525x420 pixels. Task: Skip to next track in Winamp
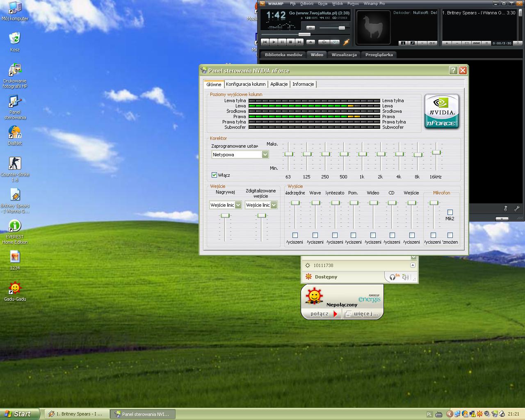pyautogui.click(x=299, y=42)
